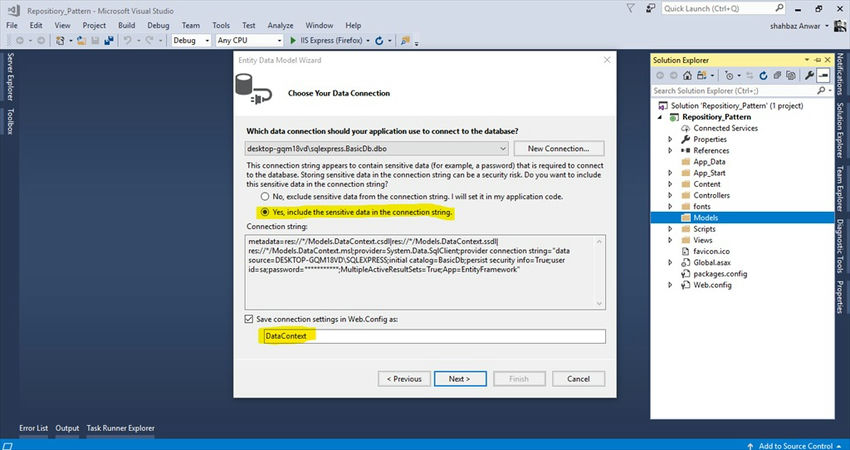Viewport: 850px width, 450px height.
Task: Click the Save All toolbar icon
Action: [108, 41]
